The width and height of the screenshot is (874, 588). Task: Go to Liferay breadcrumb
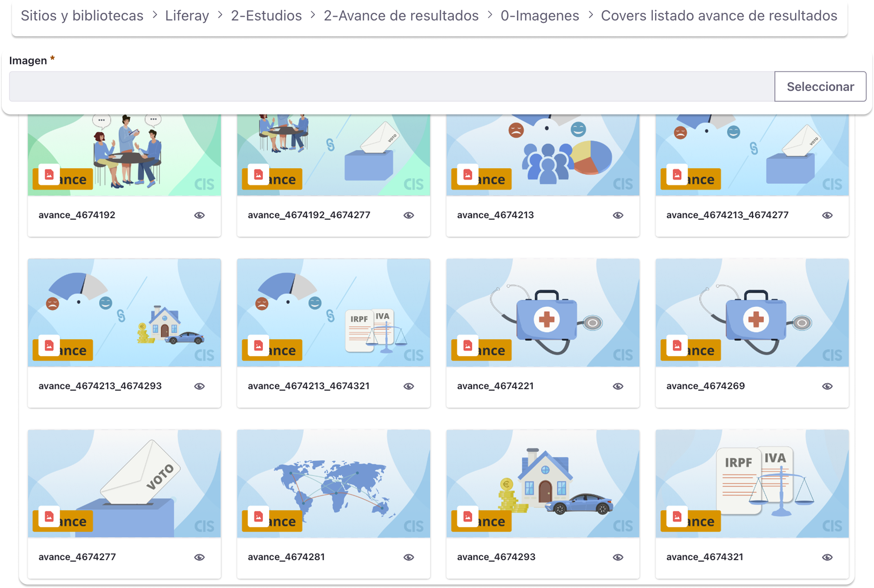(x=187, y=16)
